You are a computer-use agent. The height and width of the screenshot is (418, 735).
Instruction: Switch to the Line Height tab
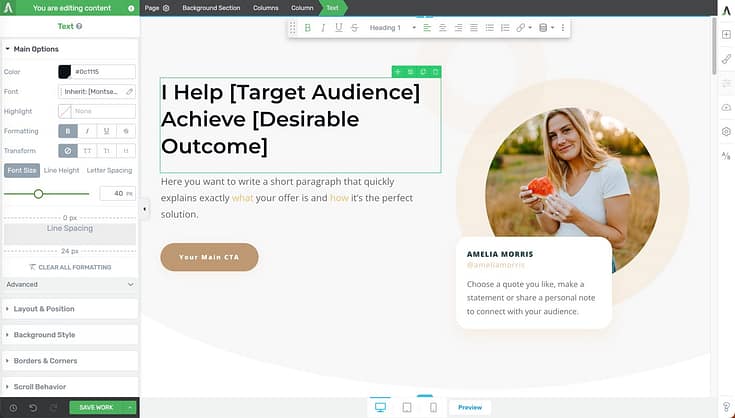pos(61,170)
